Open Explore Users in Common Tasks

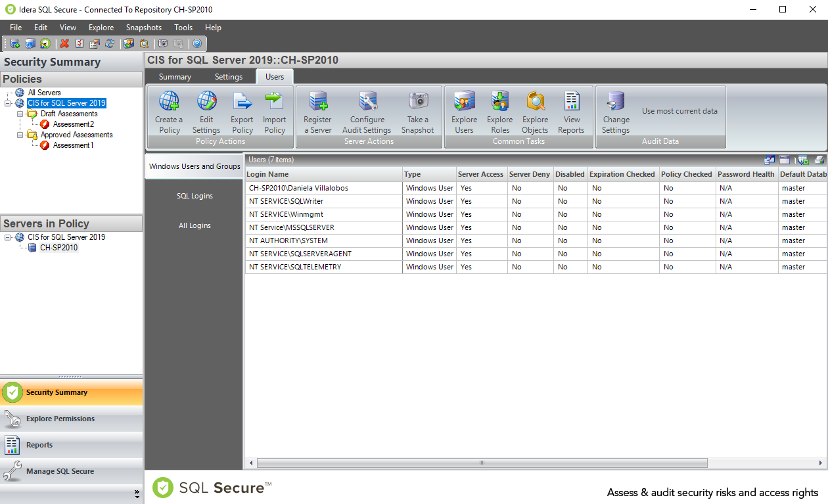[464, 112]
